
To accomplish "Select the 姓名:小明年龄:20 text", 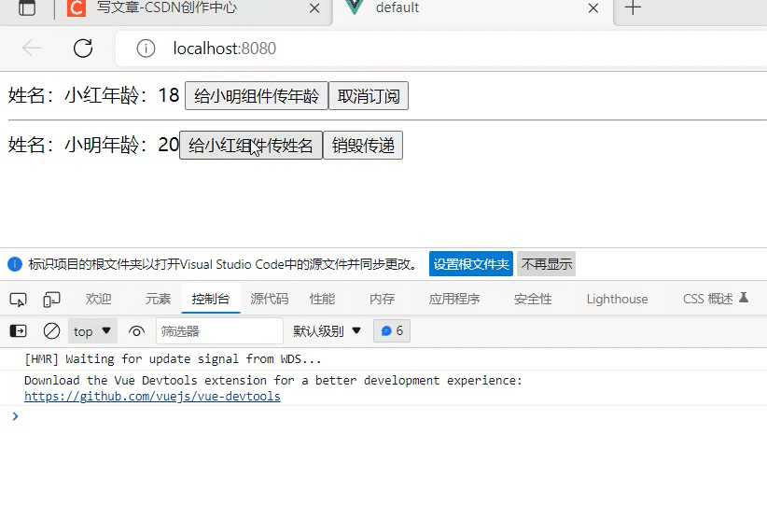I will tap(94, 145).
